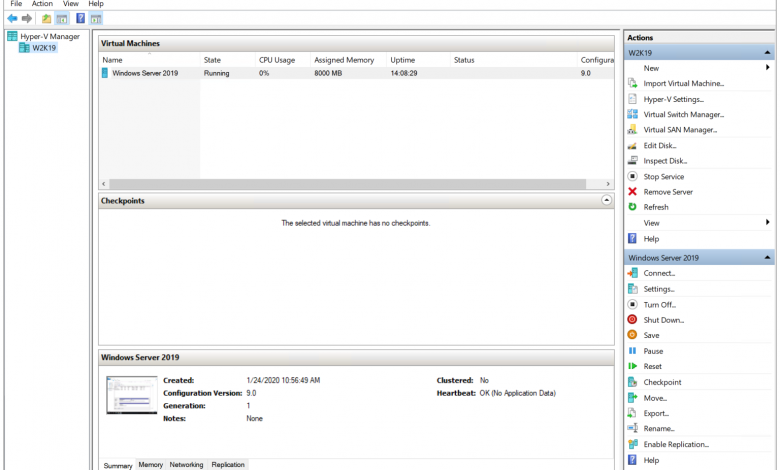Sort by the Status column header

tap(513, 60)
